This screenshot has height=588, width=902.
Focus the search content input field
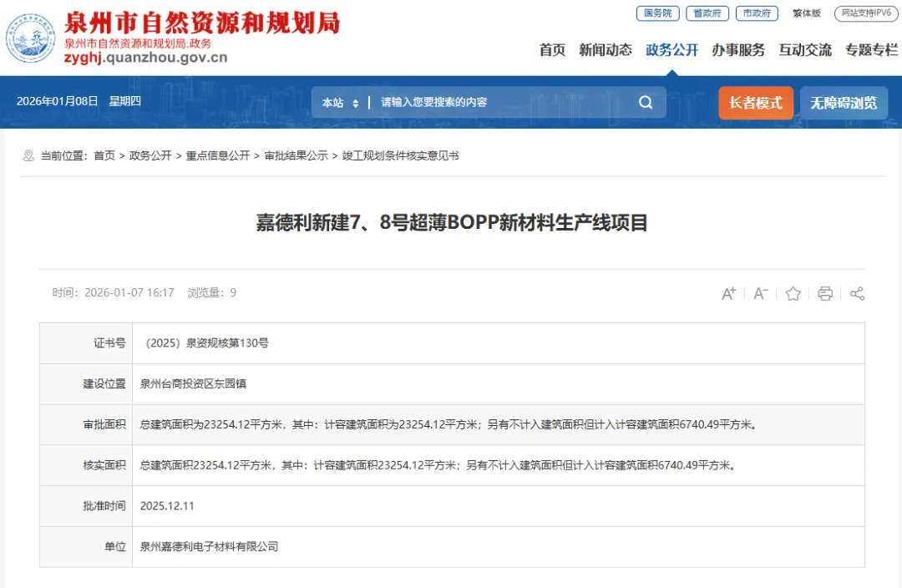(504, 103)
